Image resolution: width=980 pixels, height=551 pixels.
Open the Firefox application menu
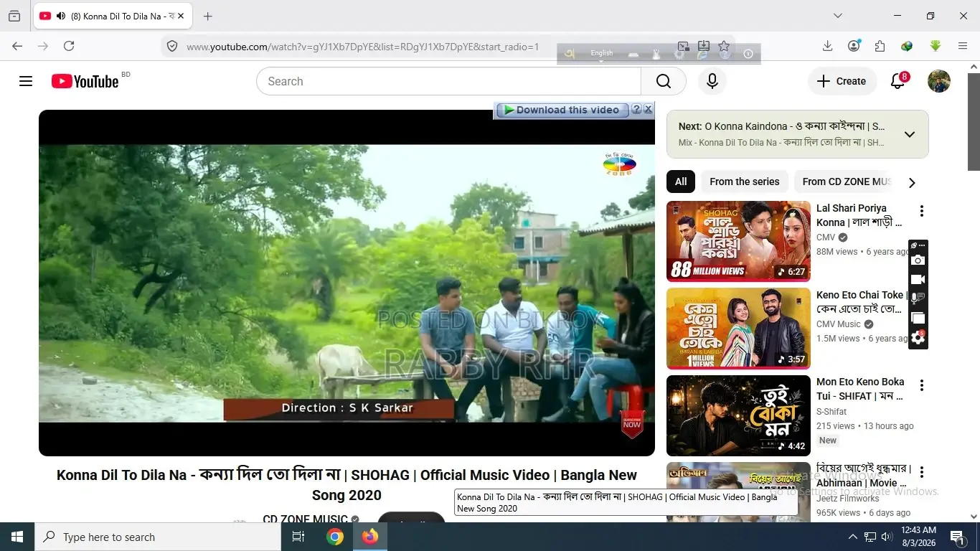click(x=963, y=46)
